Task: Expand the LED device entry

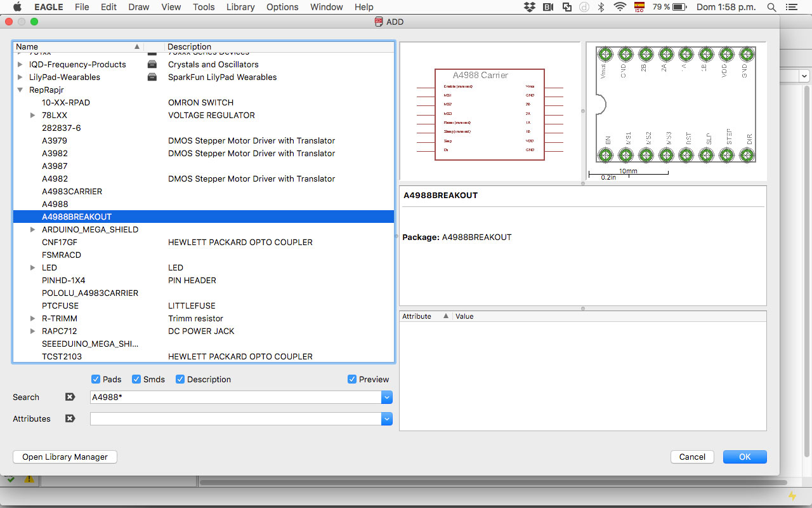Action: pos(33,267)
